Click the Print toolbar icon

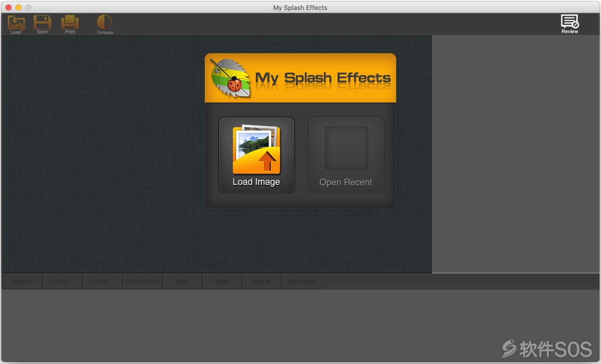[70, 24]
